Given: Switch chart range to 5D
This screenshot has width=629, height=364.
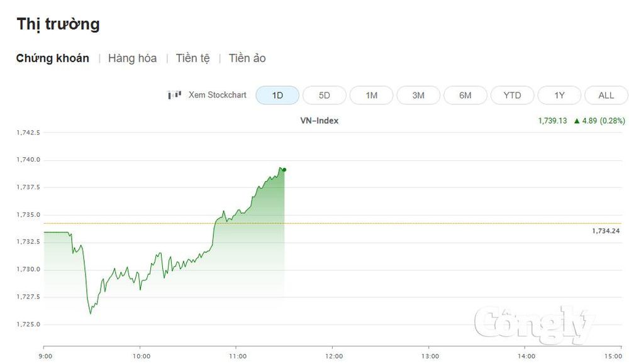Looking at the screenshot, I should click(325, 96).
